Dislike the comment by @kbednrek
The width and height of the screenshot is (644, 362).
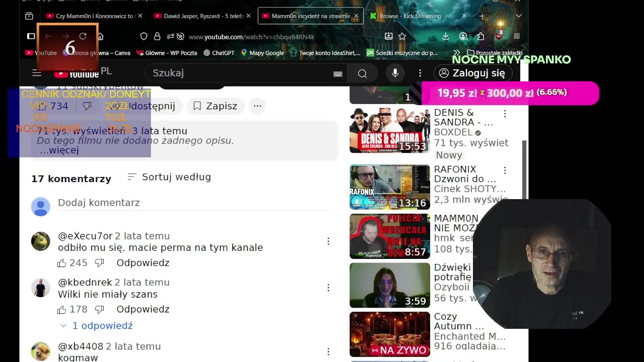[99, 309]
